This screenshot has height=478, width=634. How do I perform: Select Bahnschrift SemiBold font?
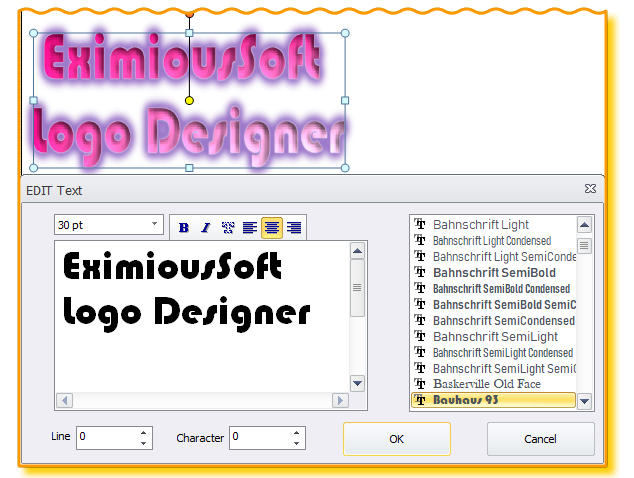click(494, 273)
